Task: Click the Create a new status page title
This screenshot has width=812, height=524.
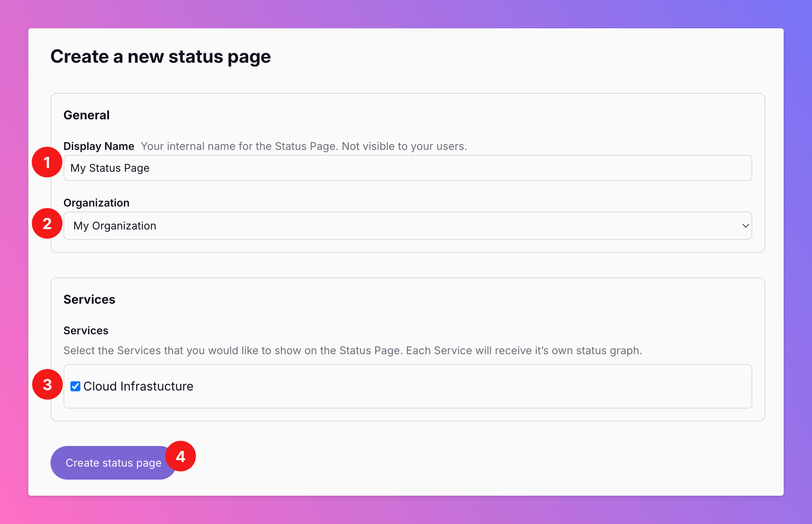Action: tap(160, 57)
